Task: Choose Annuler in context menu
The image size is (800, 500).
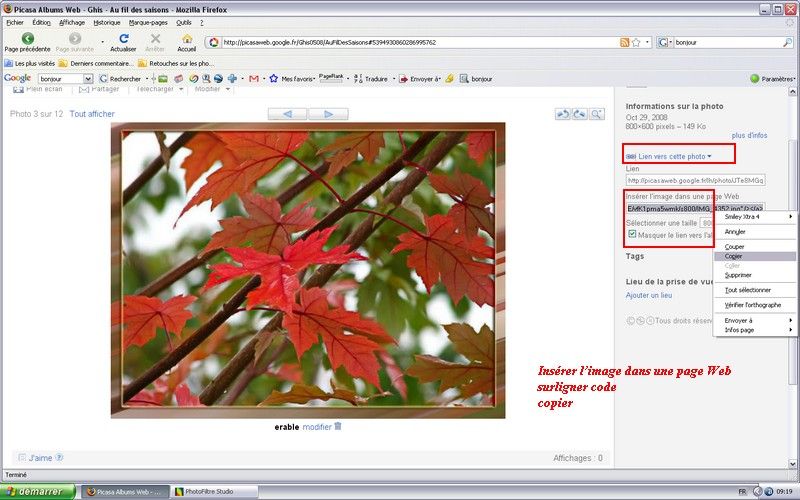Action: [756, 232]
